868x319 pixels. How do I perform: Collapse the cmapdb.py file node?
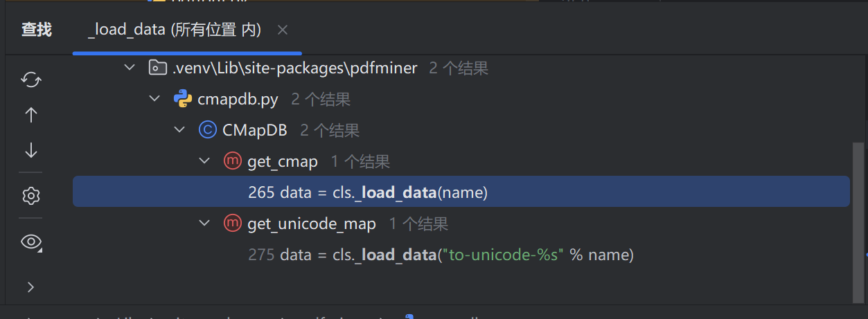pos(154,99)
